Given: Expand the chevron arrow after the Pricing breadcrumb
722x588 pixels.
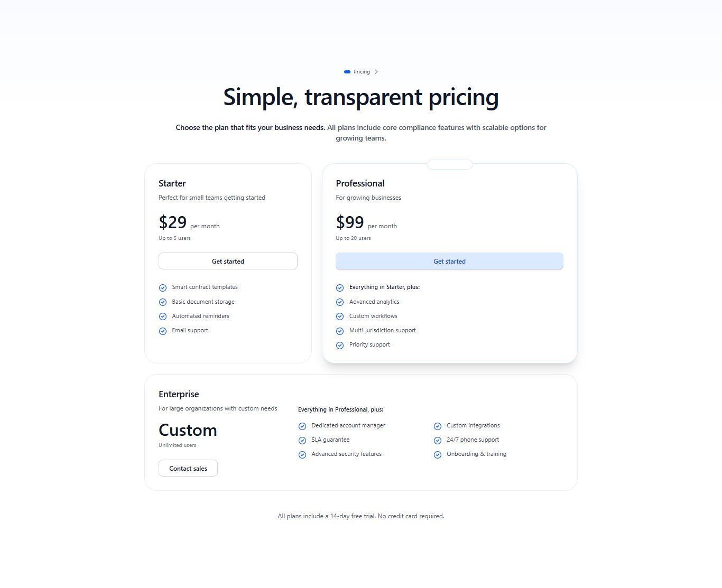Looking at the screenshot, I should click(376, 71).
